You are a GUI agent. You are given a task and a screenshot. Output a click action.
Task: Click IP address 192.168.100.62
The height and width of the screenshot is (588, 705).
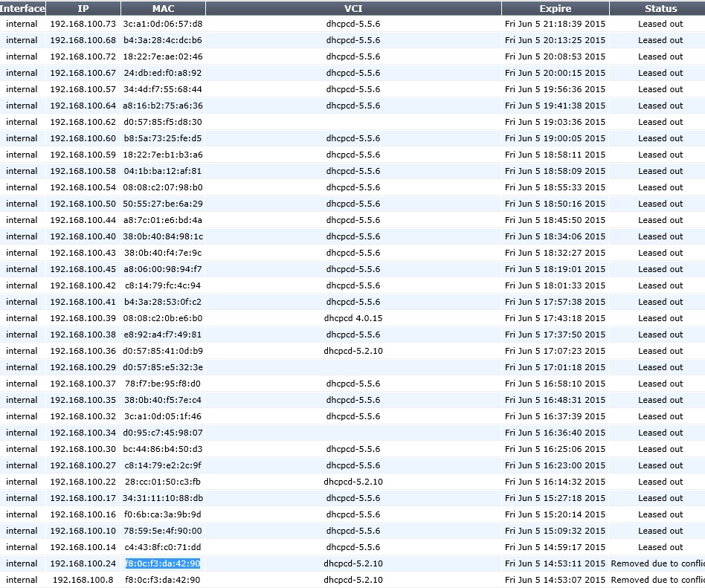83,122
